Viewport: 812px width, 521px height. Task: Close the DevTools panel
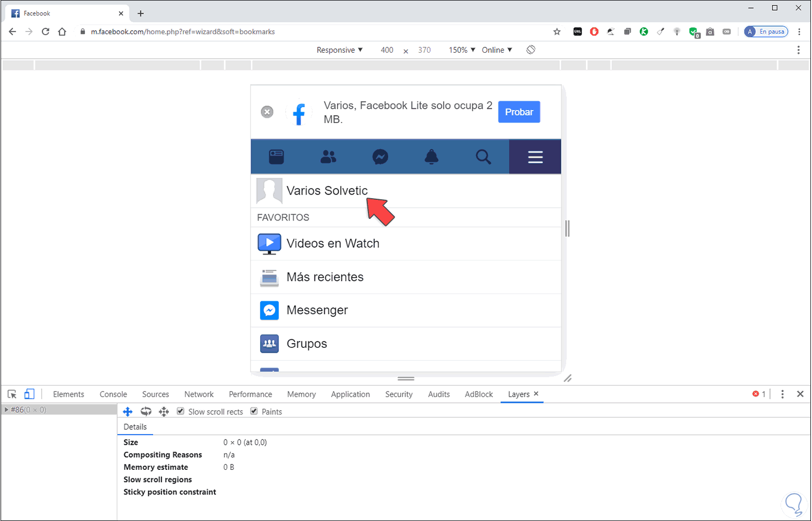tap(800, 394)
